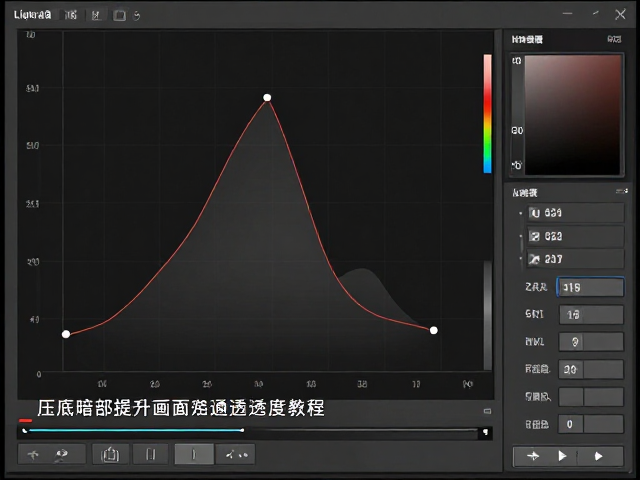The image size is (640, 480).
Task: Click the icon in the 237 row
Action: [534, 259]
